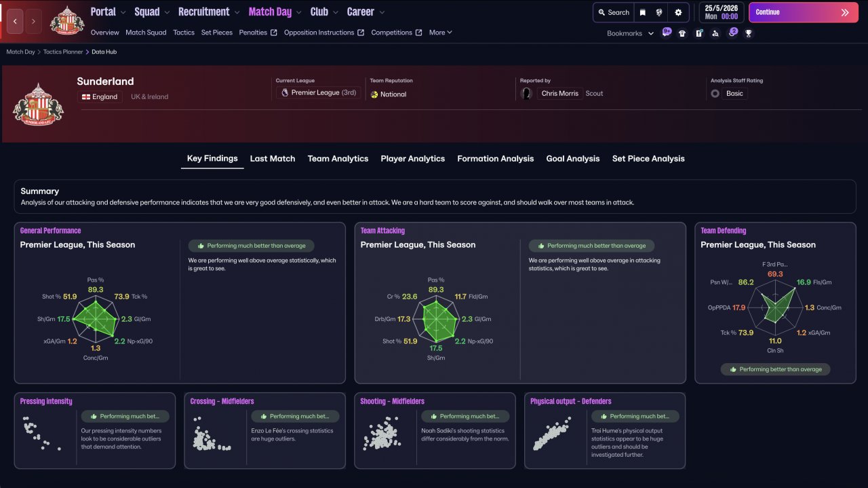
Task: Open the Portal menu
Action: (x=108, y=12)
